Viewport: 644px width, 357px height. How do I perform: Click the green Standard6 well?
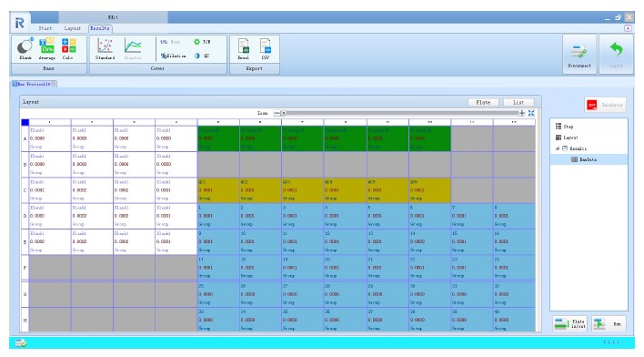429,138
